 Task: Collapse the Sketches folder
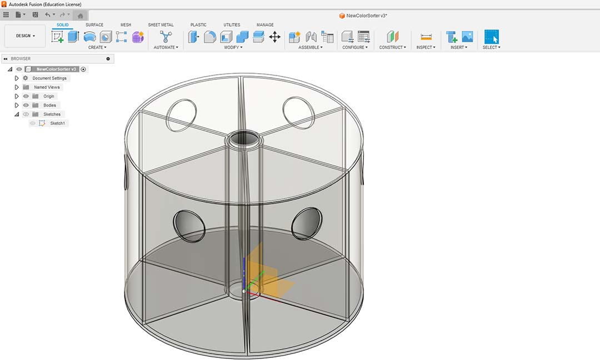[17, 114]
